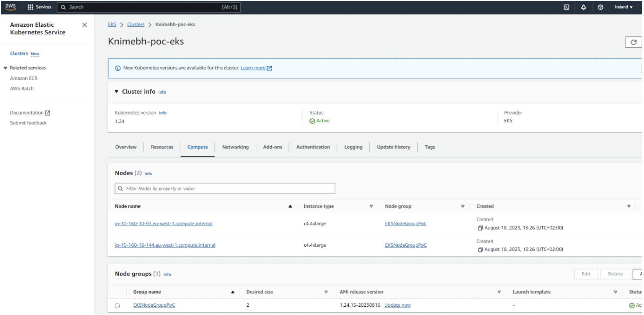
Task: Click the search magnifier in the nodes filter
Action: [x=120, y=189]
